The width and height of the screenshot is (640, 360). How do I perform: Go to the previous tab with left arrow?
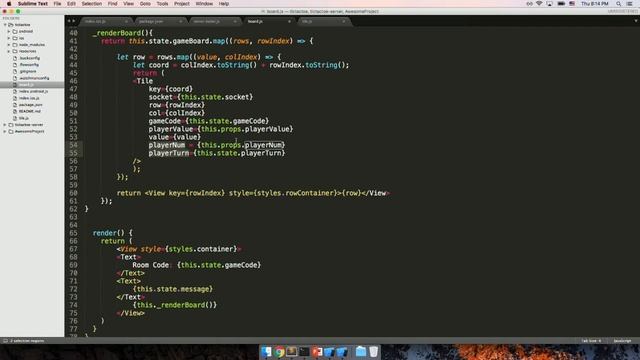coord(69,21)
